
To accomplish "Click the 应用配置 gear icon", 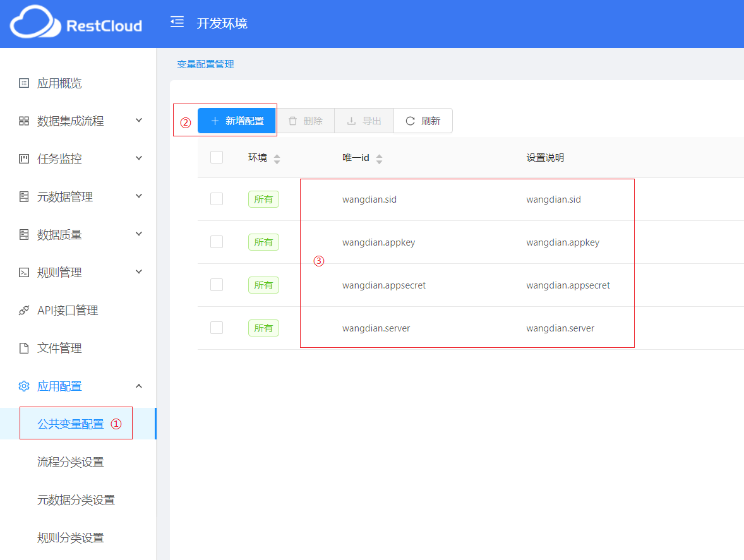I will (x=24, y=386).
